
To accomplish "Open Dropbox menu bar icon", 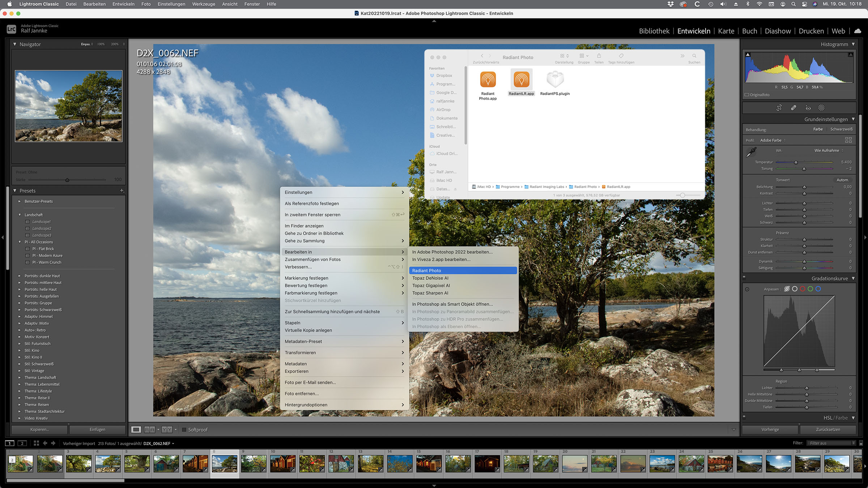I will [670, 4].
